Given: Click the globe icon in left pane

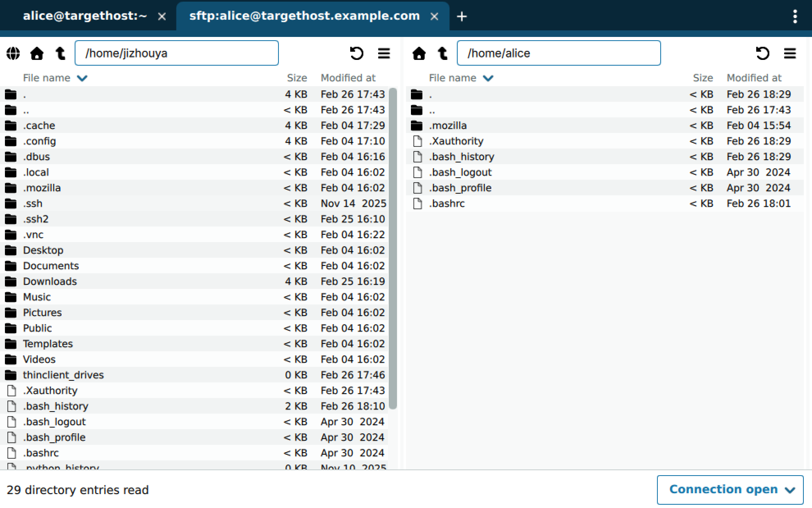Looking at the screenshot, I should [x=13, y=53].
